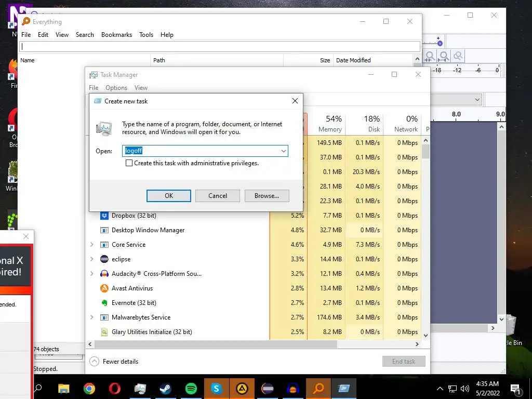Click the Audacity headphones process icon
532x399 pixels.
(x=104, y=274)
